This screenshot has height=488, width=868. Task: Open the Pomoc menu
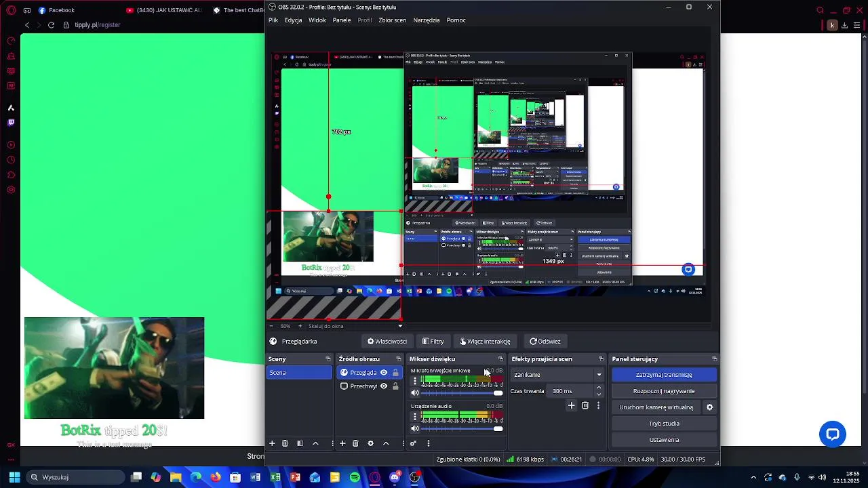(456, 20)
